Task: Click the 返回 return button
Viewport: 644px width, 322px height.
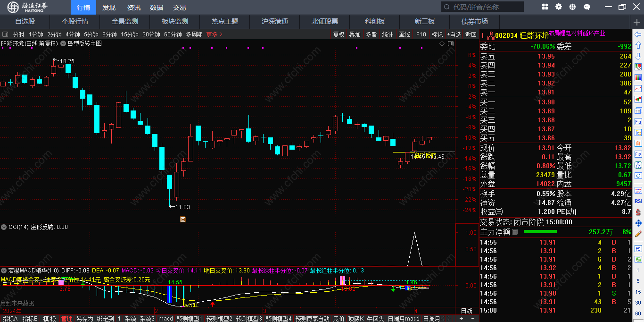Action: 471,34
